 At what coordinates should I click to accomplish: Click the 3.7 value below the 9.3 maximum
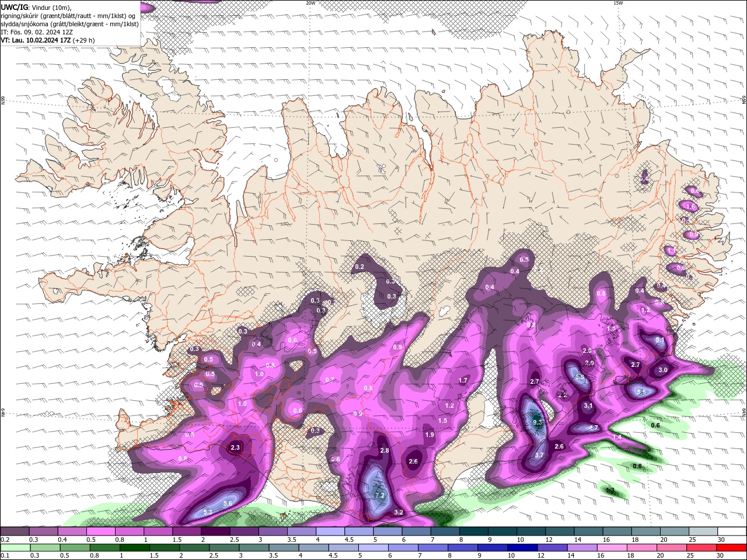(x=539, y=455)
